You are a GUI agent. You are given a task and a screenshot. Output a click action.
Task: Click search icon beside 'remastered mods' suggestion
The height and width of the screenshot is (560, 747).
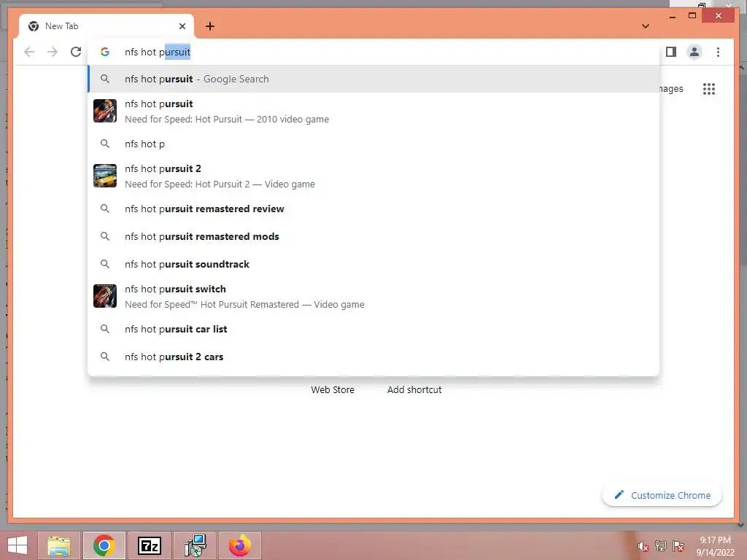(x=105, y=236)
